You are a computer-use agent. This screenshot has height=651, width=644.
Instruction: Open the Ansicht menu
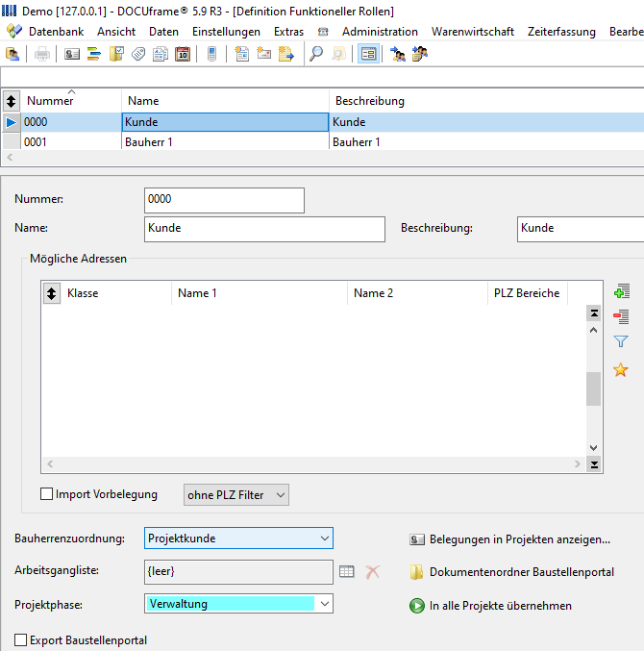coord(116,32)
